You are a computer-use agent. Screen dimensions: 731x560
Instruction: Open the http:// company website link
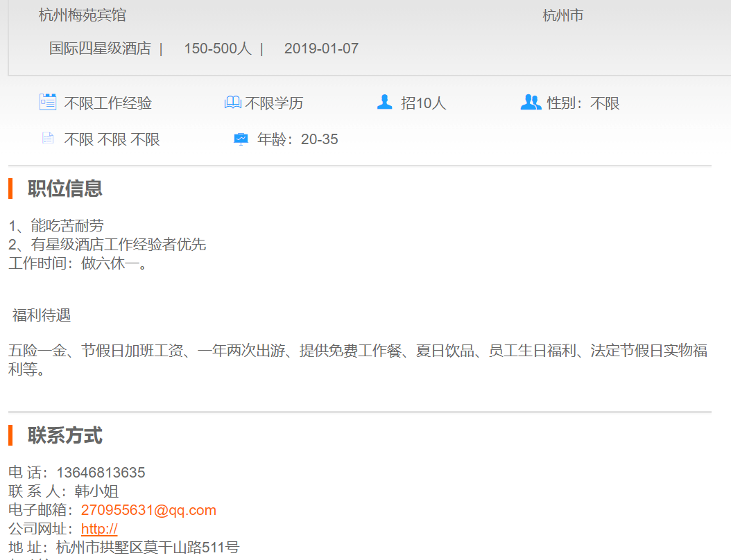click(99, 529)
